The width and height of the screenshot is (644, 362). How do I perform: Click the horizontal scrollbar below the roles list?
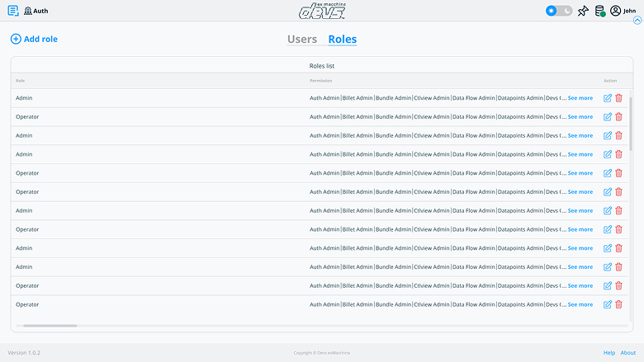pyautogui.click(x=50, y=326)
